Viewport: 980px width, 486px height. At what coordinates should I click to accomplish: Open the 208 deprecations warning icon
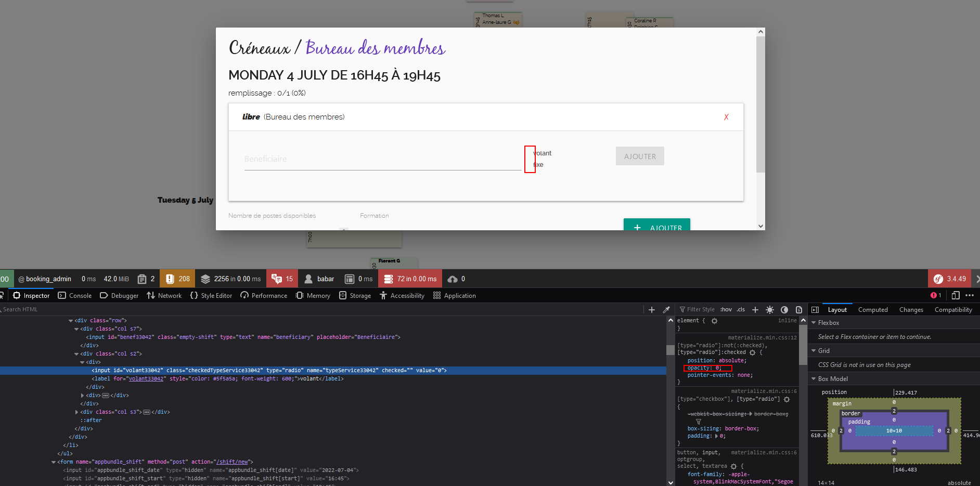click(x=170, y=279)
